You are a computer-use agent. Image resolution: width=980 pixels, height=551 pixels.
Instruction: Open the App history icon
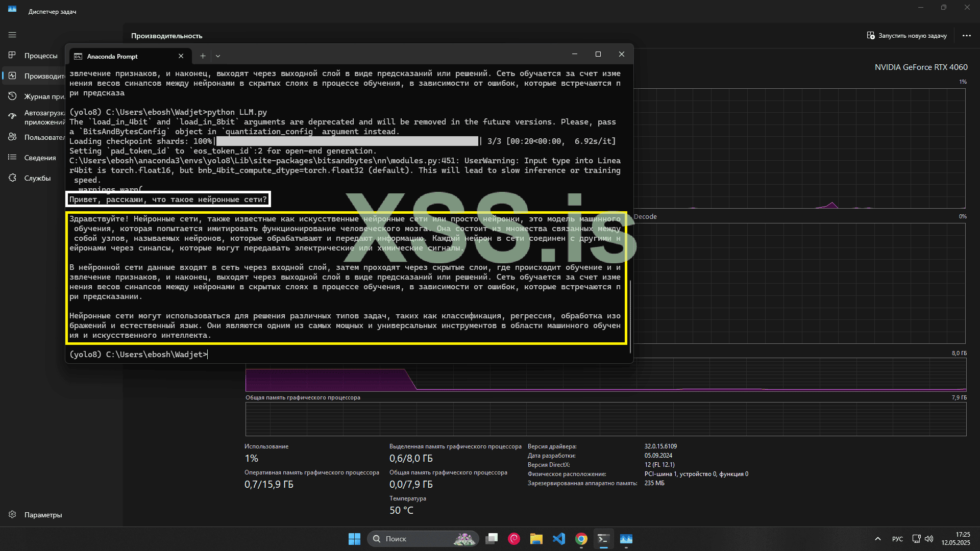click(12, 96)
